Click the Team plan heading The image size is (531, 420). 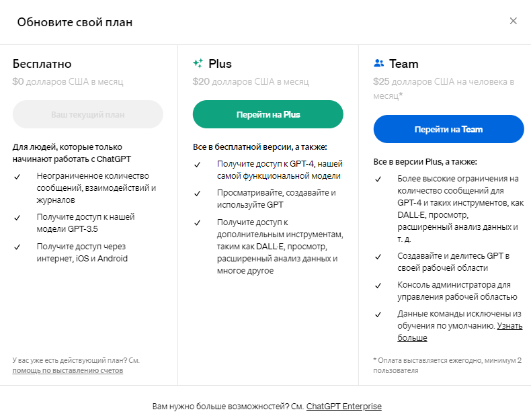click(x=404, y=64)
